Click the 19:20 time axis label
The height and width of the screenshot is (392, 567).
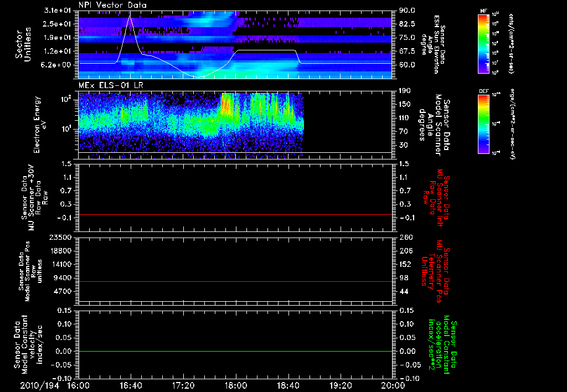coord(341,385)
